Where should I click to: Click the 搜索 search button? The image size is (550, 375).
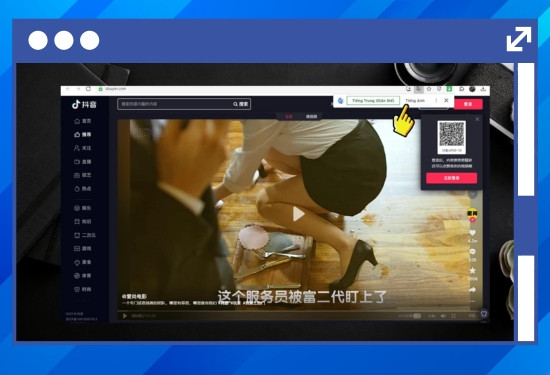(x=241, y=104)
